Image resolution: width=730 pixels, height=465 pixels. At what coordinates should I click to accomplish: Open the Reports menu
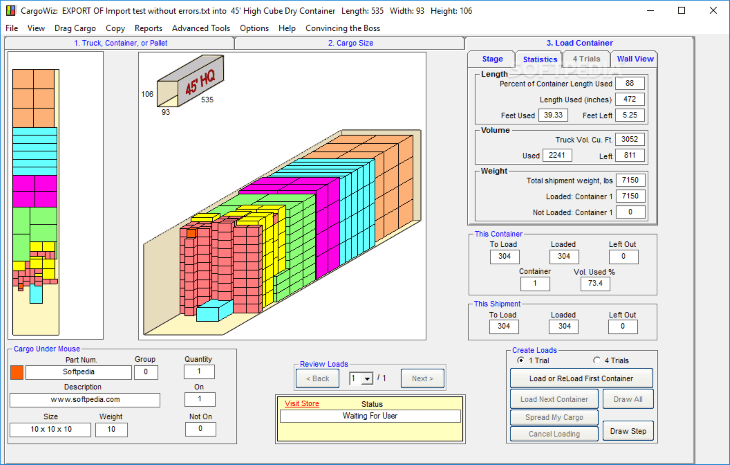[x=148, y=28]
